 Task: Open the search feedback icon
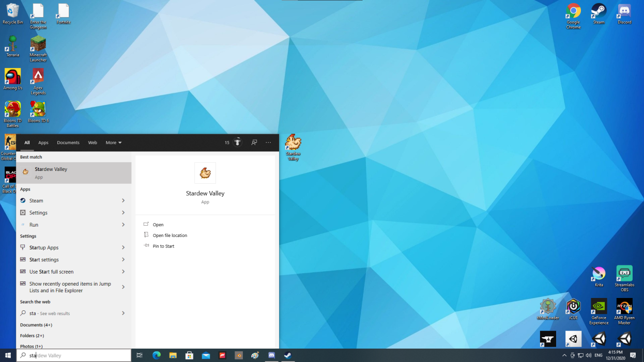(254, 143)
